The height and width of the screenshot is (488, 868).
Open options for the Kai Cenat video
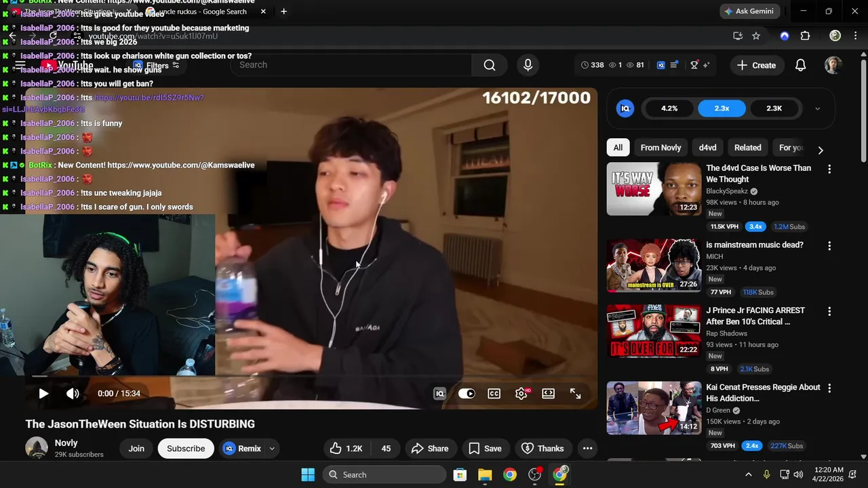[829, 388]
